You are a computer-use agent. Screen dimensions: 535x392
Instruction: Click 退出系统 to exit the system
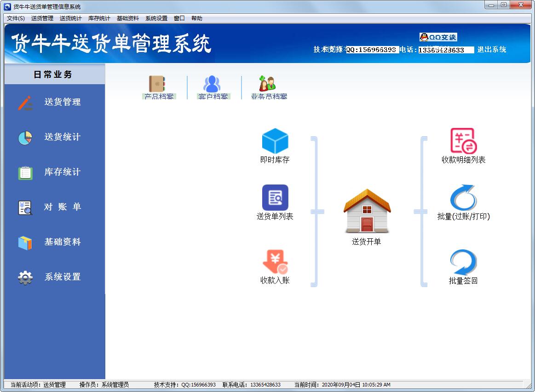click(491, 50)
